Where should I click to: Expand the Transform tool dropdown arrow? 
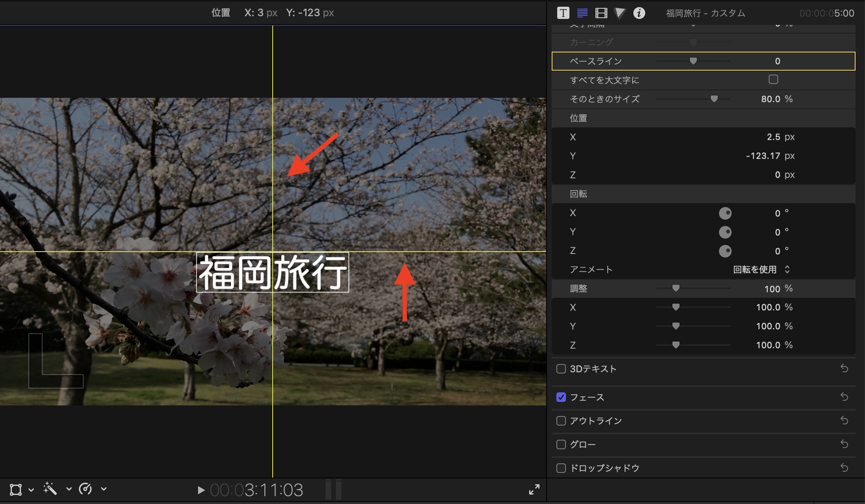pyautogui.click(x=31, y=490)
